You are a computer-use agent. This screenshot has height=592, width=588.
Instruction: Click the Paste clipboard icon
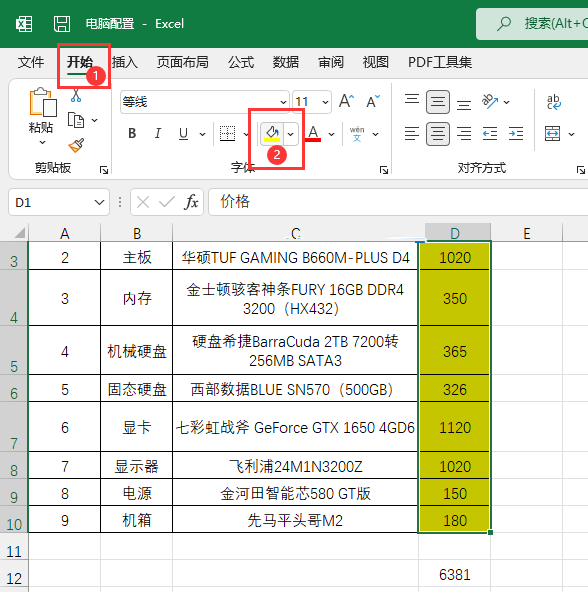[43, 102]
